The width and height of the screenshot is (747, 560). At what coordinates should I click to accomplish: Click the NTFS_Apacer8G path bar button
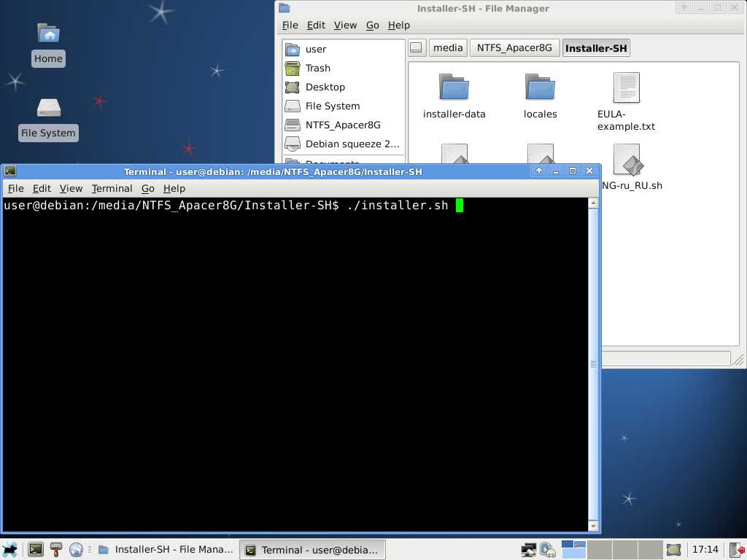tap(514, 48)
